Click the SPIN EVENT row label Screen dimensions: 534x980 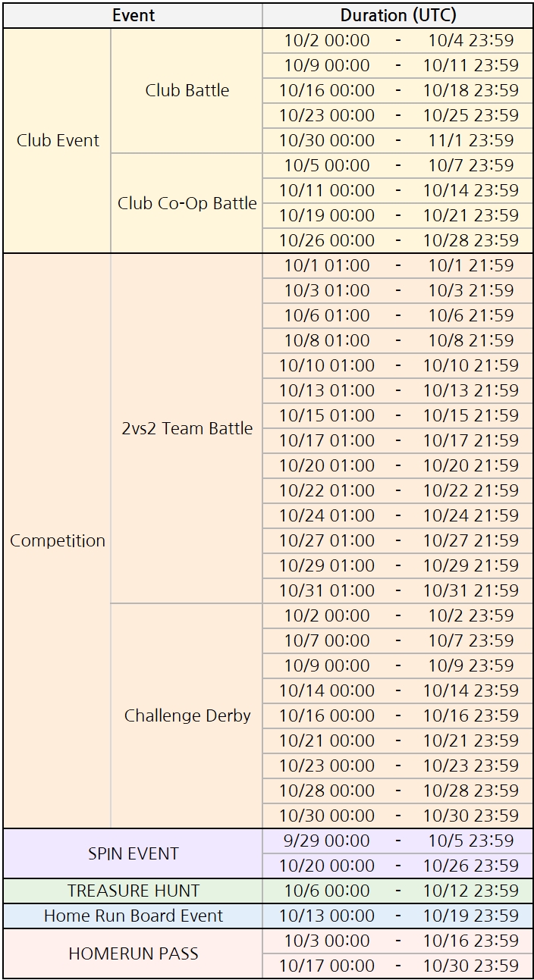click(x=133, y=853)
